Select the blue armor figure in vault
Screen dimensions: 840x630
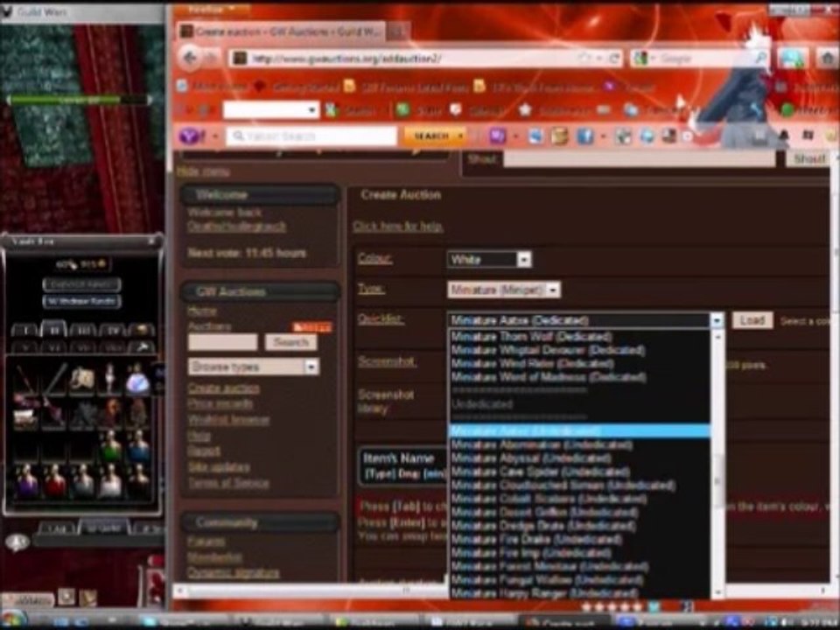138,445
